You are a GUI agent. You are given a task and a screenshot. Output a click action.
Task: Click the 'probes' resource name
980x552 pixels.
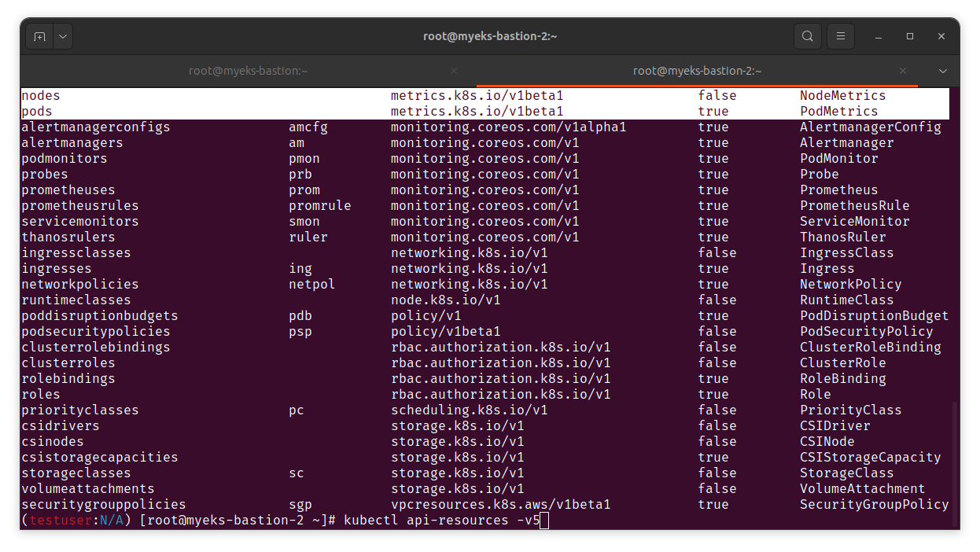45,174
